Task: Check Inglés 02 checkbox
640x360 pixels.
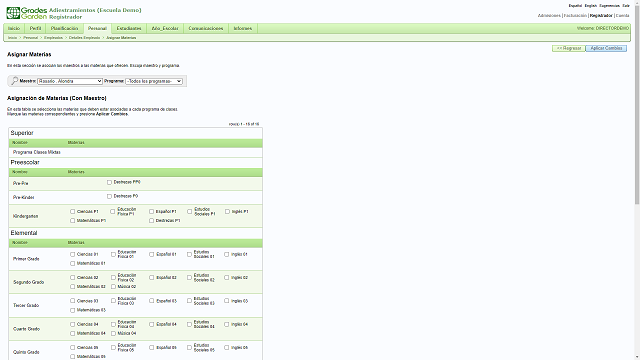Action: coord(227,278)
